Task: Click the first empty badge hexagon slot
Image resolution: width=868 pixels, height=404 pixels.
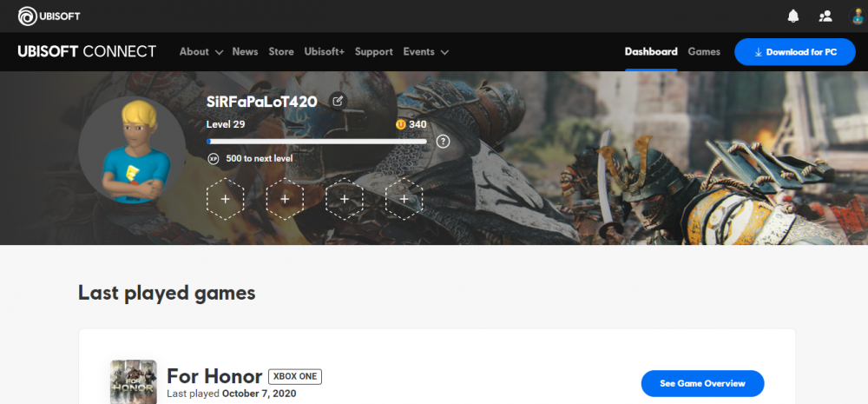Action: pyautogui.click(x=226, y=199)
